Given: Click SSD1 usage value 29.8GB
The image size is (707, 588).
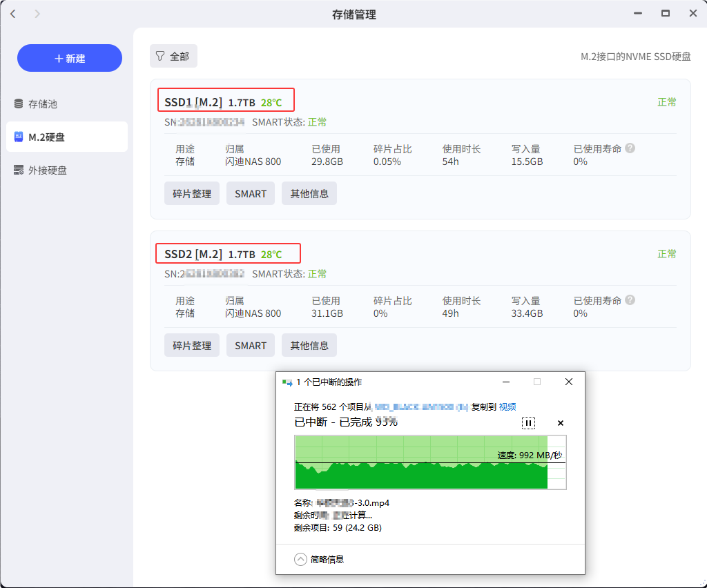Looking at the screenshot, I should 327,161.
